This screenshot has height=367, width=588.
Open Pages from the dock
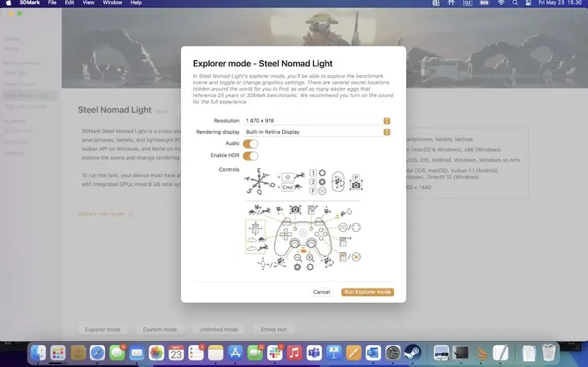pyautogui.click(x=354, y=353)
